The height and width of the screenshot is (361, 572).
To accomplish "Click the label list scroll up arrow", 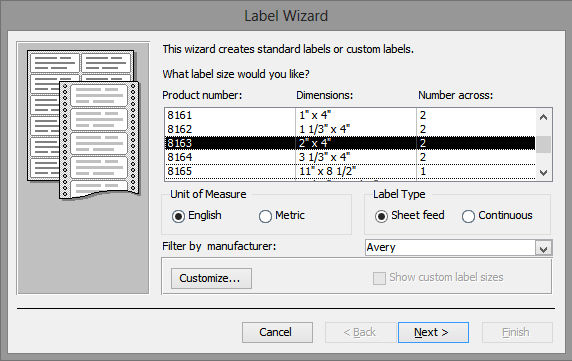I will [544, 117].
